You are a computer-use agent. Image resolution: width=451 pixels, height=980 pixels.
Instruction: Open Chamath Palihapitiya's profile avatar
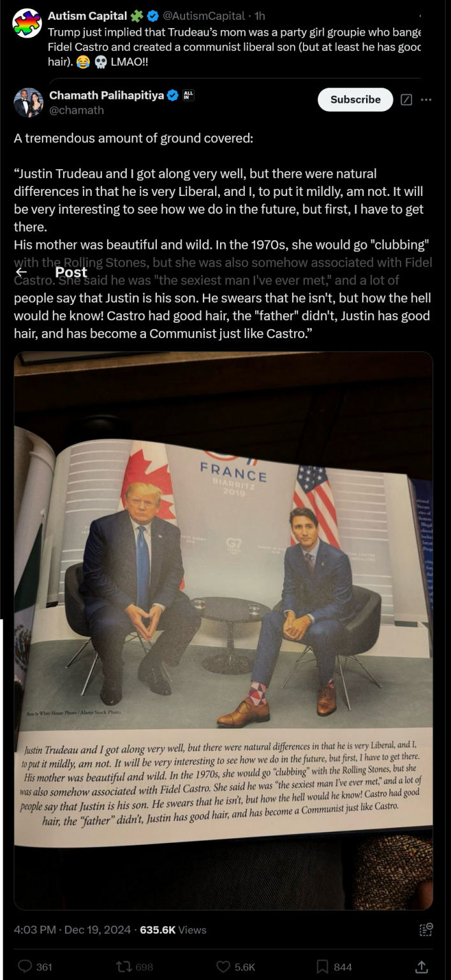tap(28, 103)
